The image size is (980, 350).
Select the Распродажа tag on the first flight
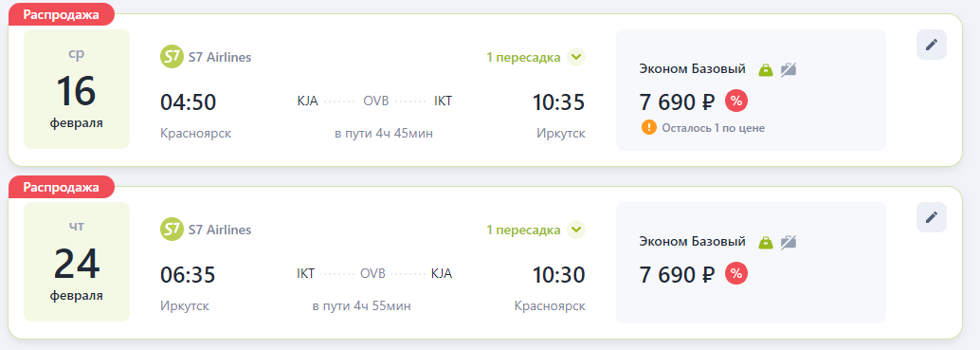point(62,14)
